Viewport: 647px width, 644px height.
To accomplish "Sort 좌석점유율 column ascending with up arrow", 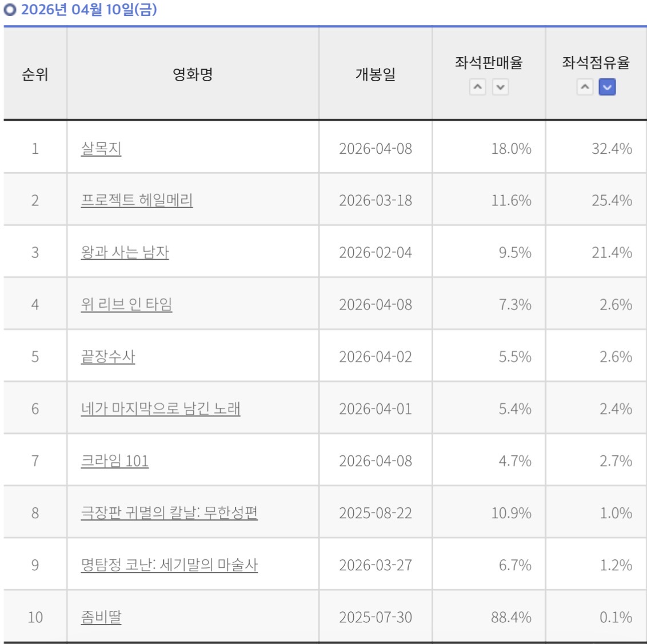I will (585, 87).
